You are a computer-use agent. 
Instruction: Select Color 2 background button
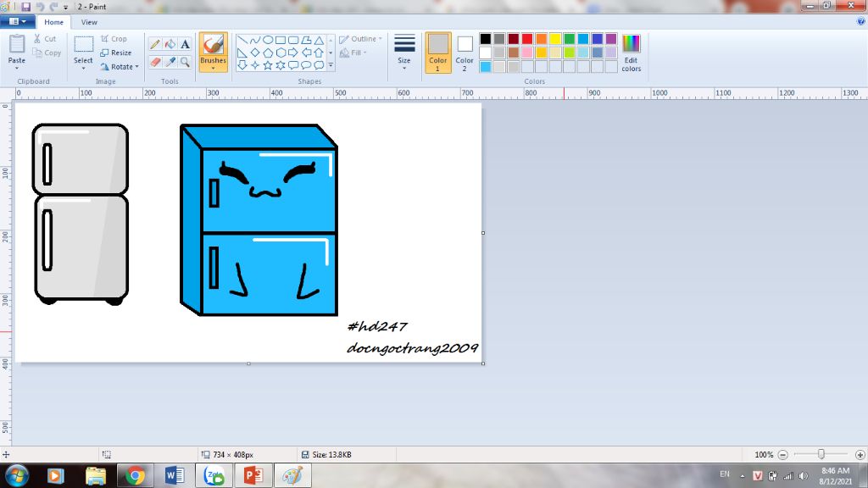465,53
